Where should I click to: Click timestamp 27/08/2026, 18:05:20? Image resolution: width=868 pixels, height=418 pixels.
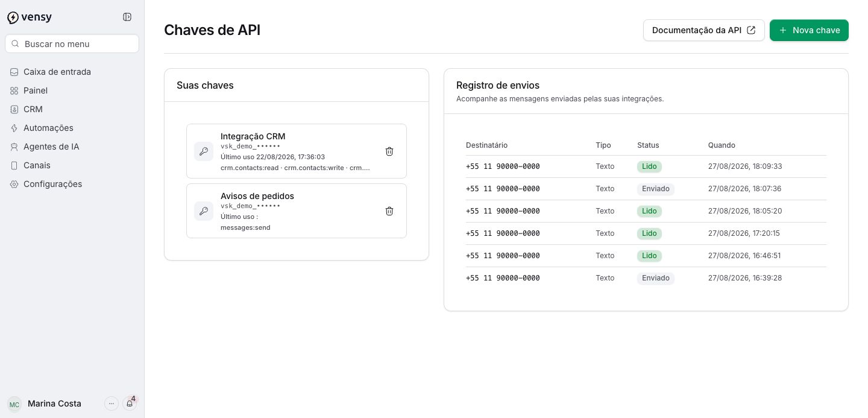click(x=745, y=211)
